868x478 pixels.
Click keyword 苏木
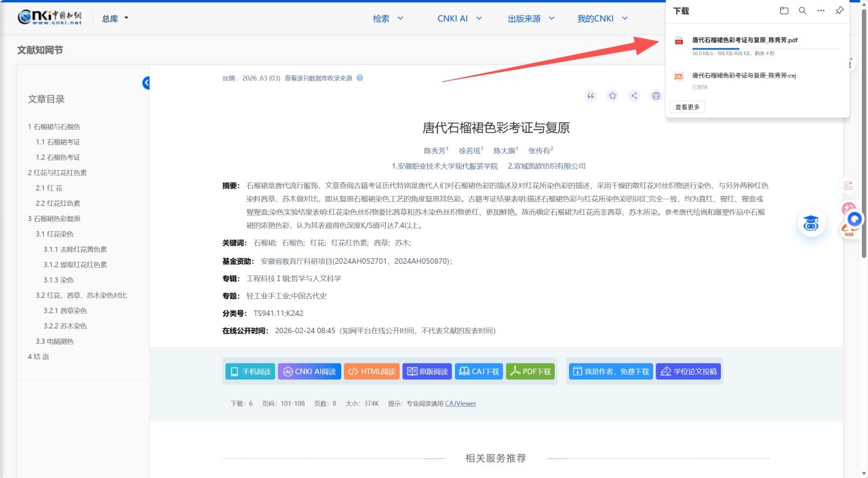tap(403, 243)
